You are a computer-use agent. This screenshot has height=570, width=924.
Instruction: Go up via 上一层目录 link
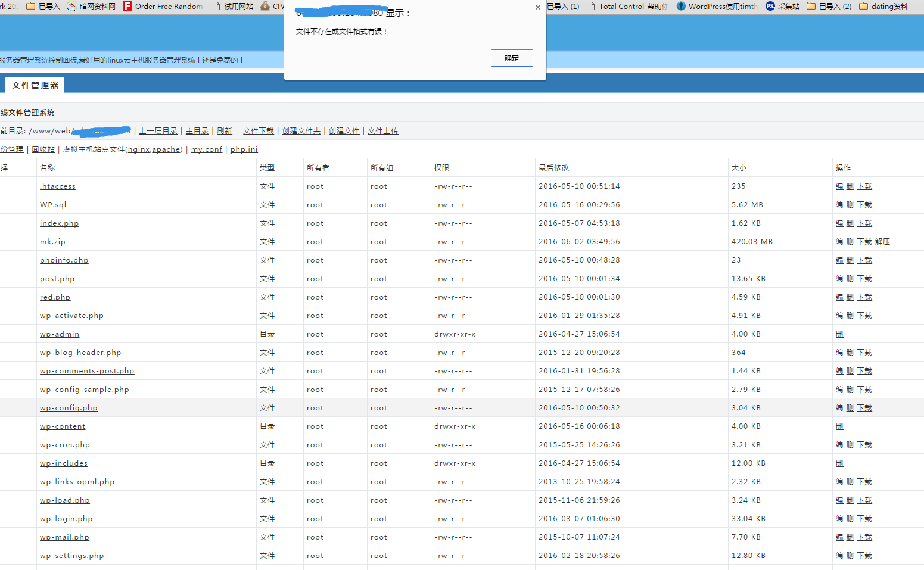pyautogui.click(x=158, y=131)
